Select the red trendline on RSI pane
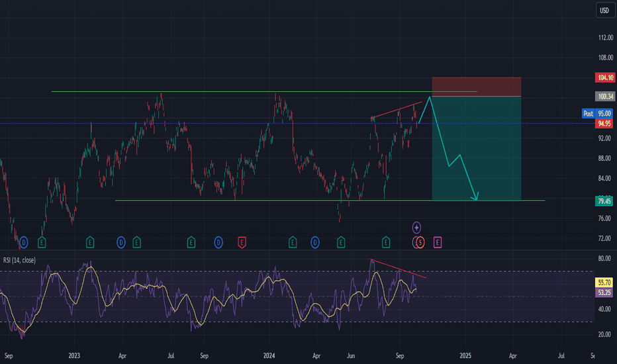The image size is (617, 364). pos(399,269)
